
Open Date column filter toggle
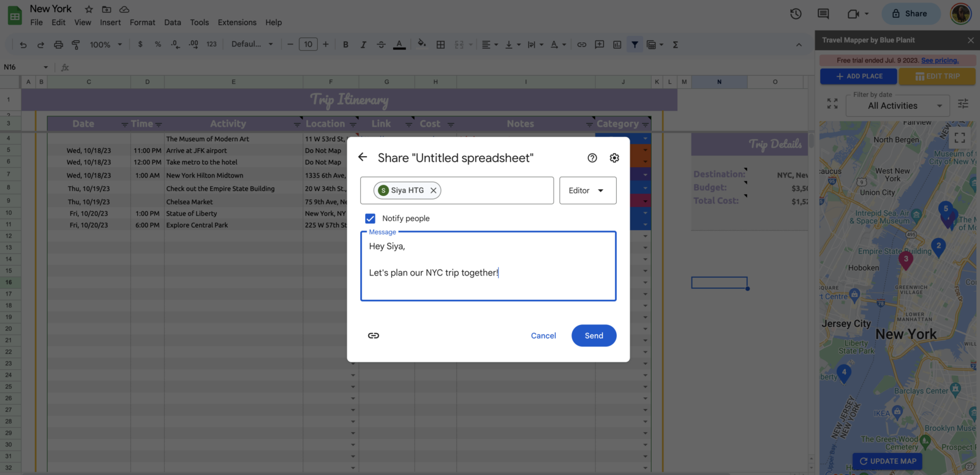click(124, 124)
